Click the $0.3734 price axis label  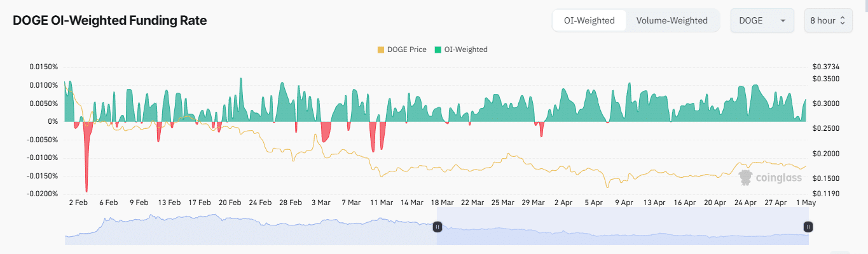827,67
